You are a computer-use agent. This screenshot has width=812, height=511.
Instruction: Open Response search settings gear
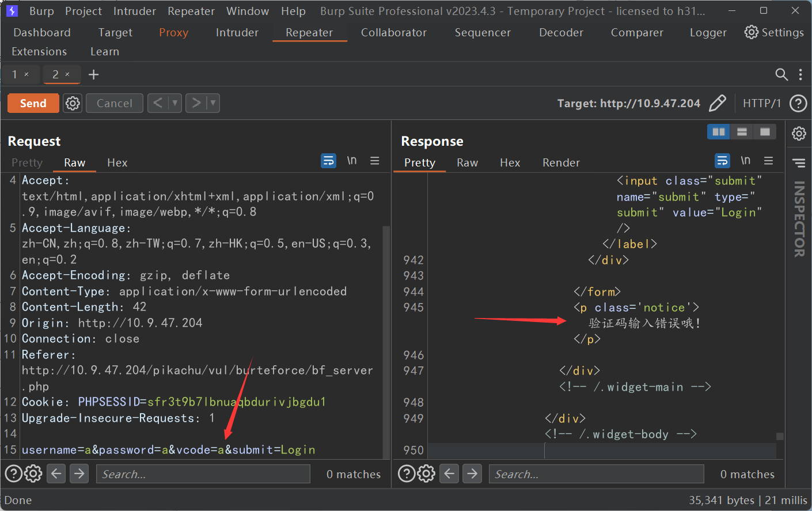426,474
